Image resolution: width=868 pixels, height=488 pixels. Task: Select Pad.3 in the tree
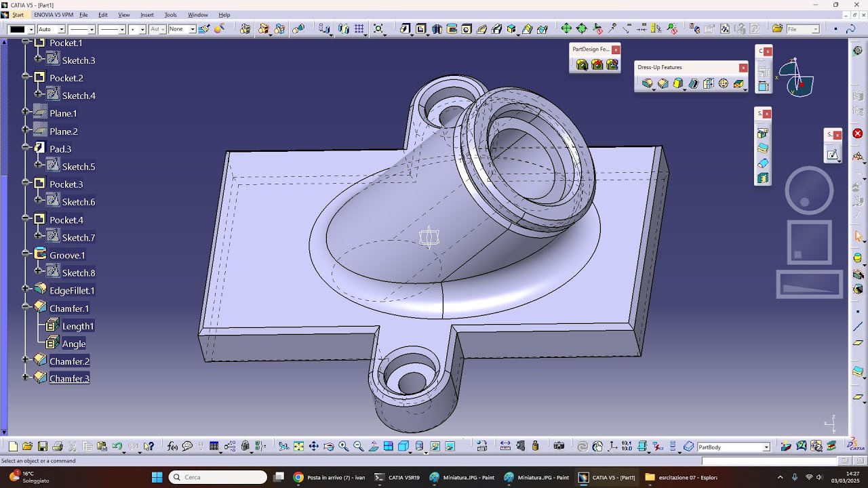point(60,149)
